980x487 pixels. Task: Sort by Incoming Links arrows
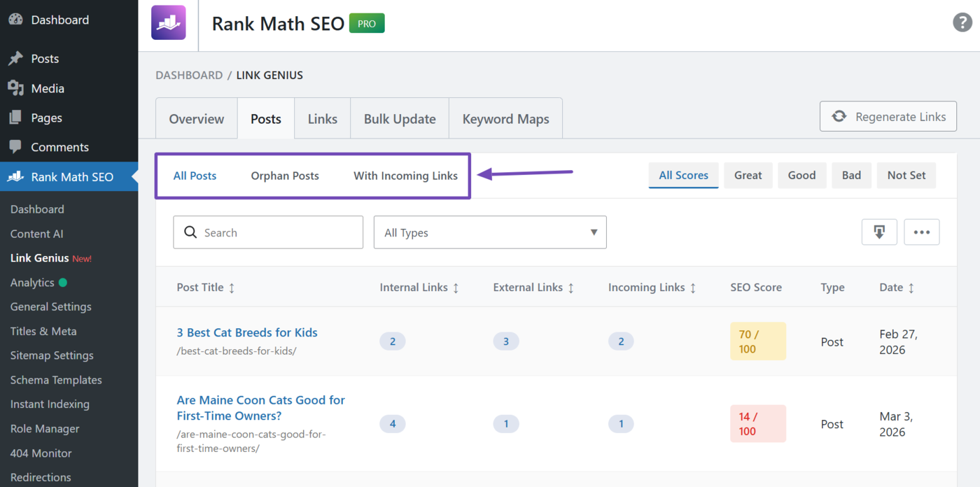(693, 288)
